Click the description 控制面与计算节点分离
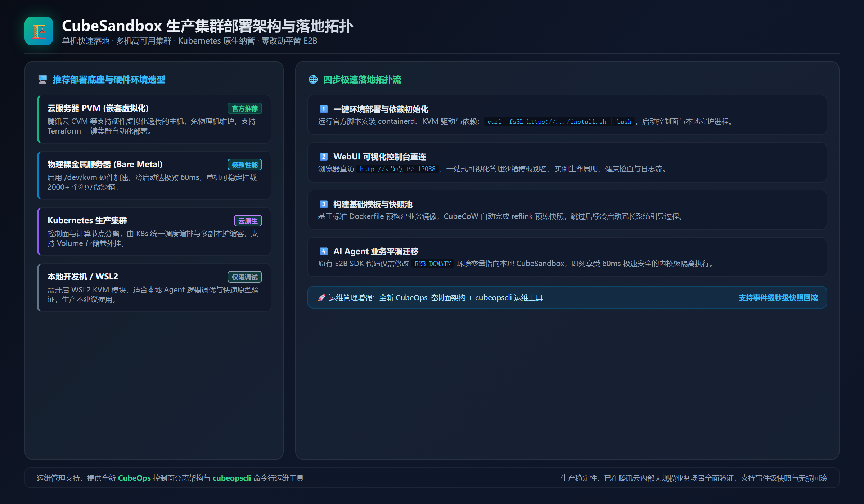The height and width of the screenshot is (504, 864). [x=84, y=234]
